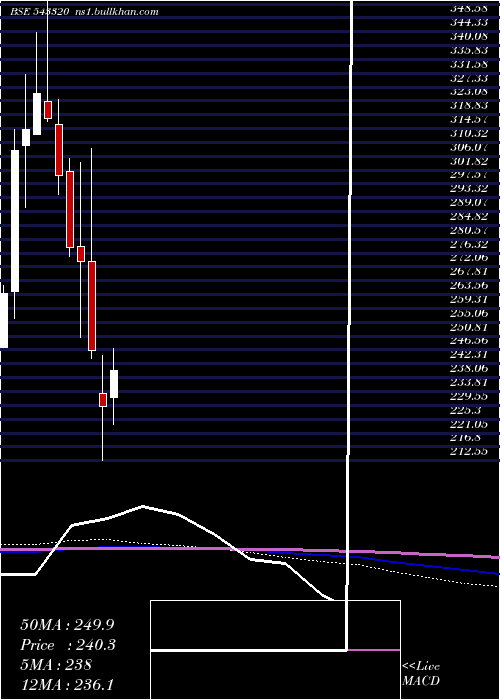500x700 pixels.
Task: Click the 5MA : 238 readout
Action: coord(56,665)
